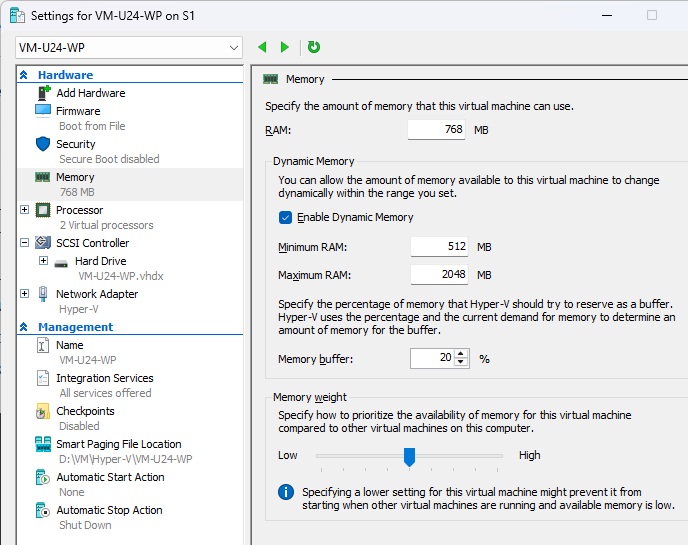The image size is (688, 545).
Task: Click the Maximum RAM input field
Action: pyautogui.click(x=439, y=275)
